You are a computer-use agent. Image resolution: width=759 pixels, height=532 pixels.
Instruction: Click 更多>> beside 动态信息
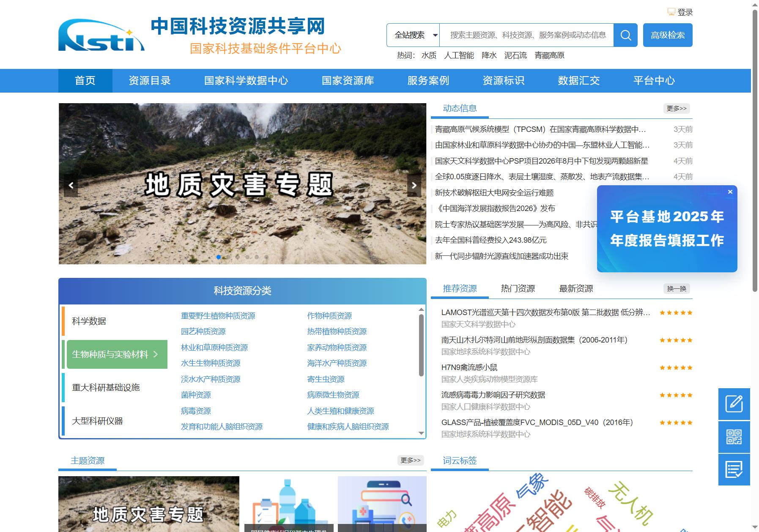677,109
